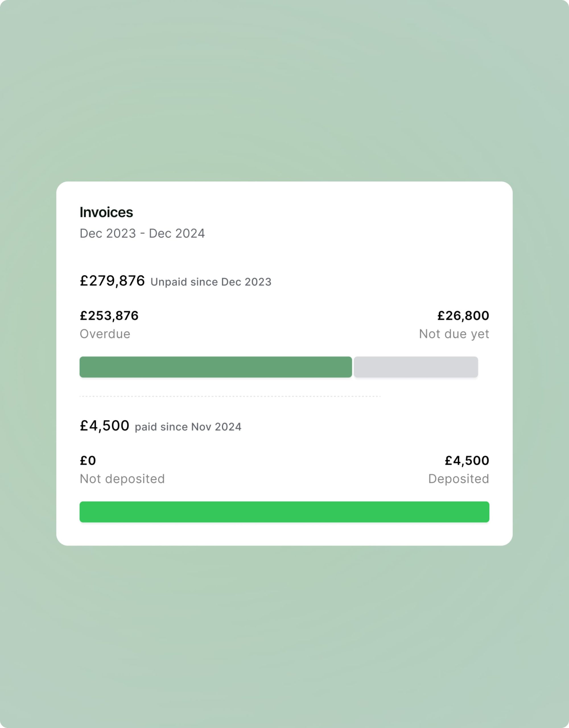This screenshot has height=728, width=569.
Task: Click the paid since Nov 2024 label
Action: [188, 427]
